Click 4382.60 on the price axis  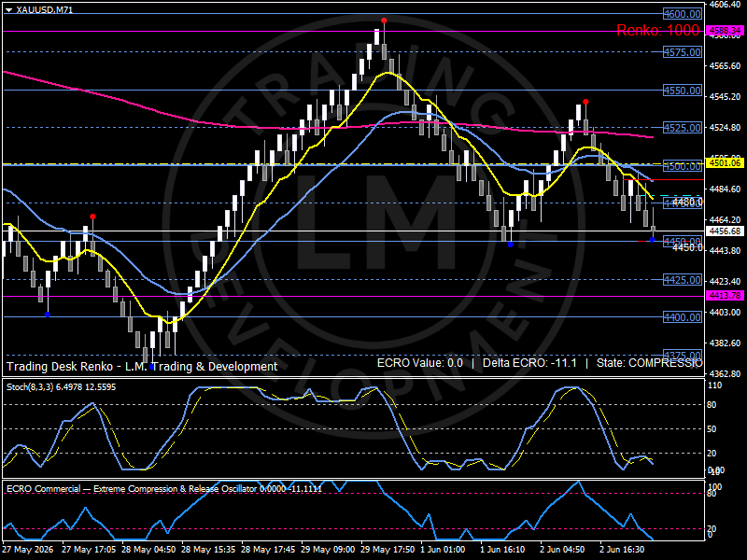coord(726,343)
